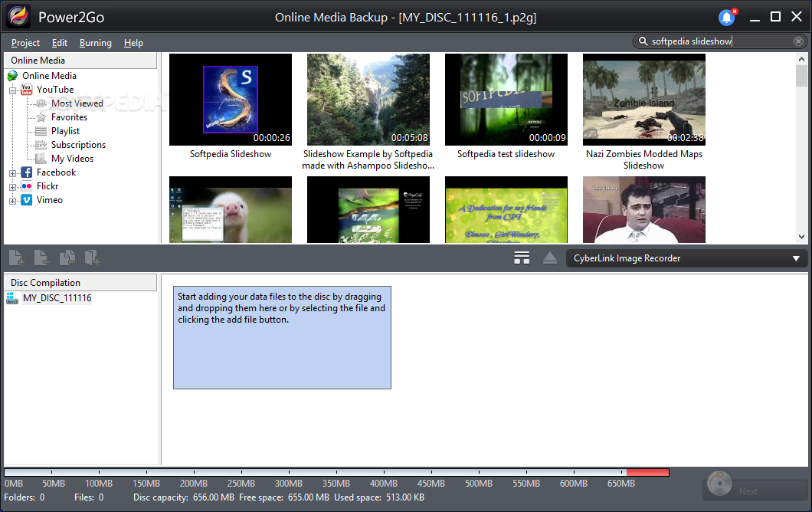Click the Facebook icon in tree
The height and width of the screenshot is (512, 812).
pyautogui.click(x=26, y=172)
